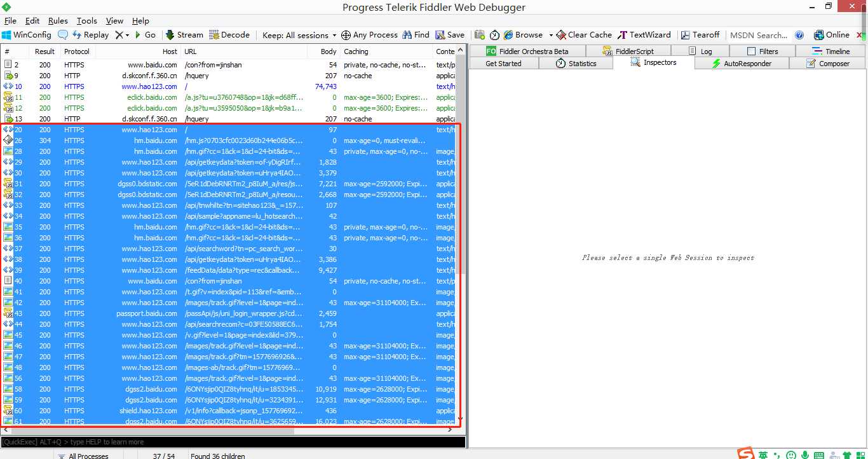Select session 60 shield.hao123.com
This screenshot has width=868, height=459.
(229, 411)
